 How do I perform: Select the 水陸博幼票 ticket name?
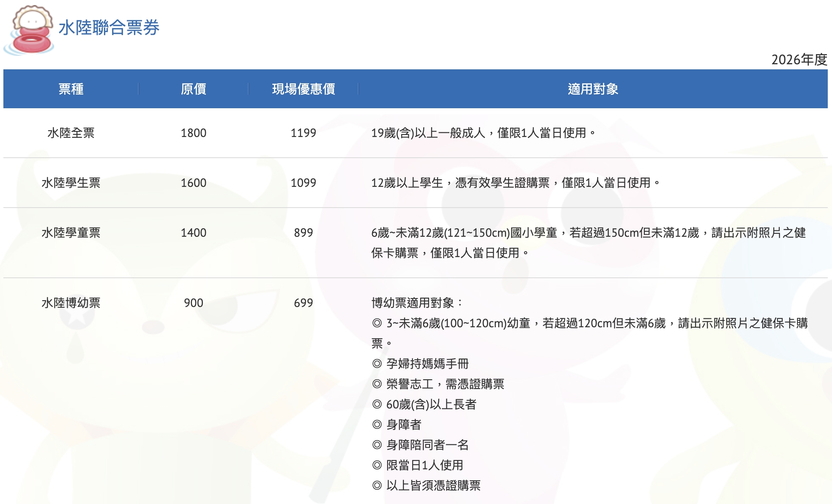pyautogui.click(x=71, y=303)
